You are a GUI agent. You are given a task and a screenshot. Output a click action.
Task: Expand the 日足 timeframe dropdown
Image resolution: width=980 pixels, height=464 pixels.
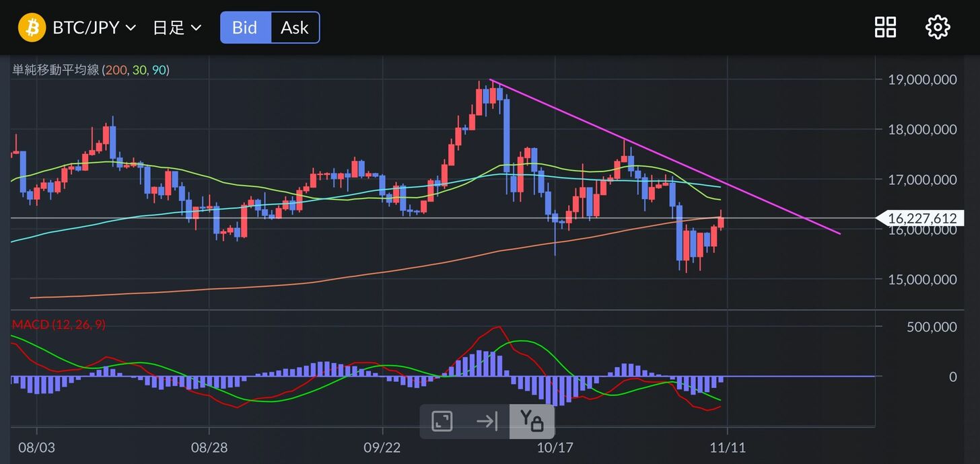pyautogui.click(x=177, y=28)
